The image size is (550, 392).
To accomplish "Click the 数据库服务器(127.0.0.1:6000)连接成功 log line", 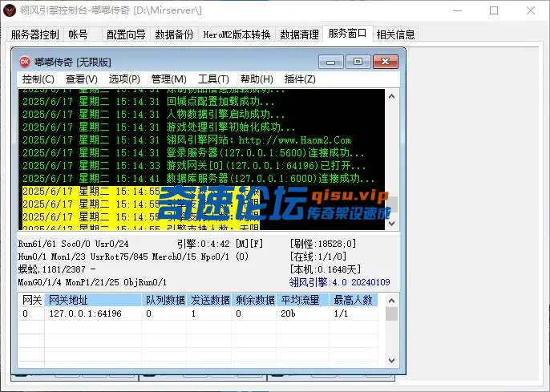I will [x=199, y=179].
